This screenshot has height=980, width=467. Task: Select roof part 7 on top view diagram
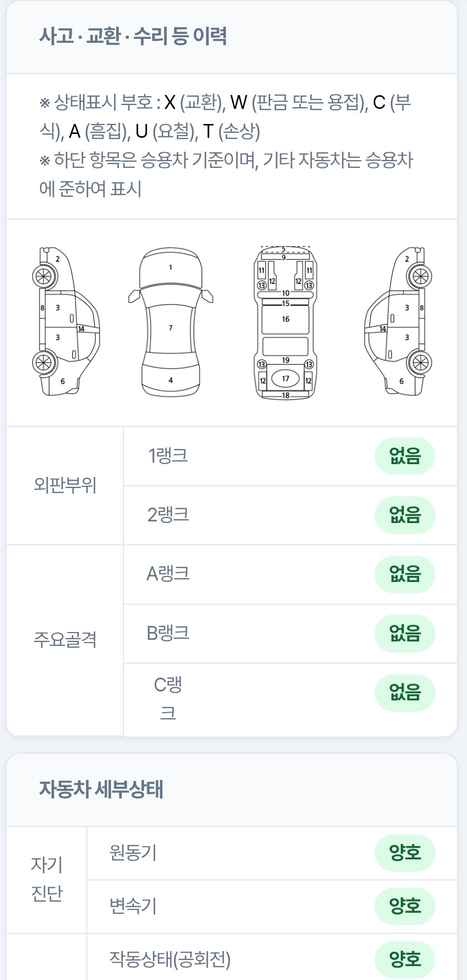pos(171,328)
